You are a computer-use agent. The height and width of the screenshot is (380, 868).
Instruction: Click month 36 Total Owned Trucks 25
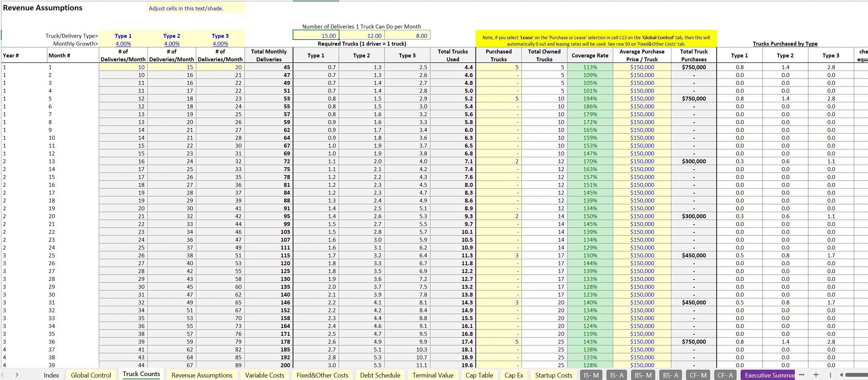coord(544,342)
